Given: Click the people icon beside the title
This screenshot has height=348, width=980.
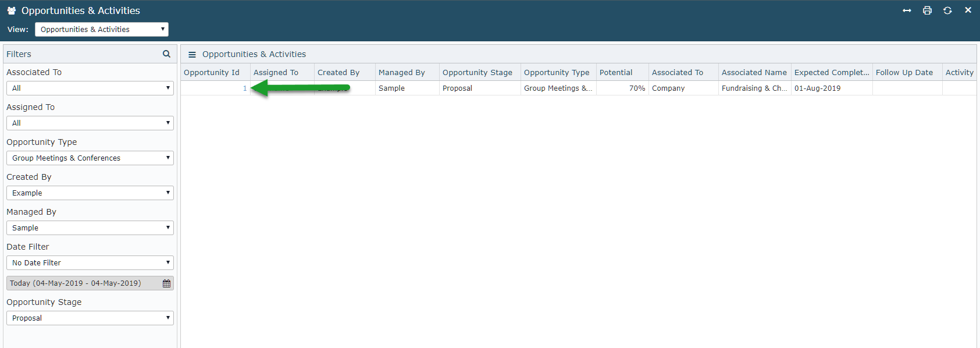Looking at the screenshot, I should pos(11,10).
